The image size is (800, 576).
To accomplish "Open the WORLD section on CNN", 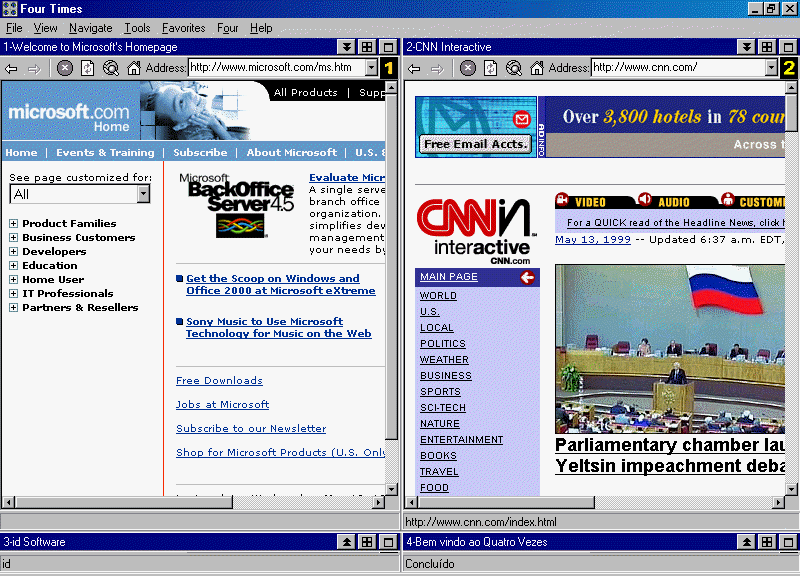I will pyautogui.click(x=438, y=296).
